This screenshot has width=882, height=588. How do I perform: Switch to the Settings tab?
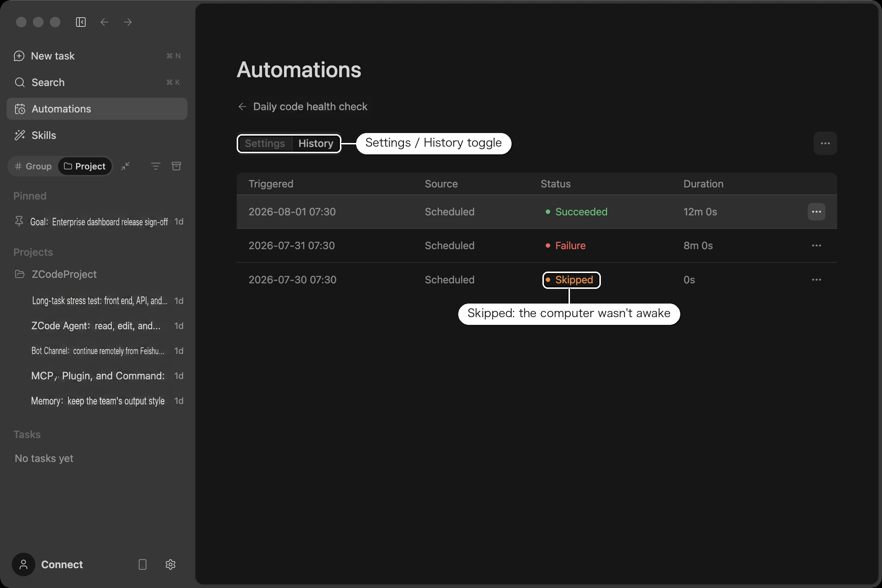(265, 143)
